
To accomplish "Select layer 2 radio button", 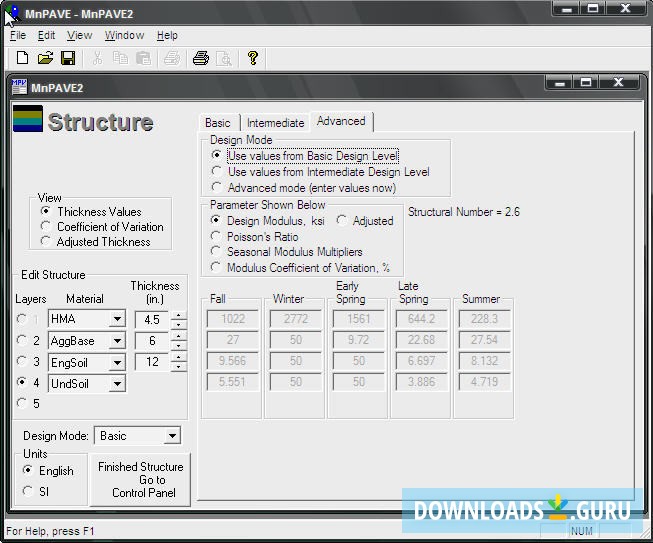I will (x=22, y=340).
